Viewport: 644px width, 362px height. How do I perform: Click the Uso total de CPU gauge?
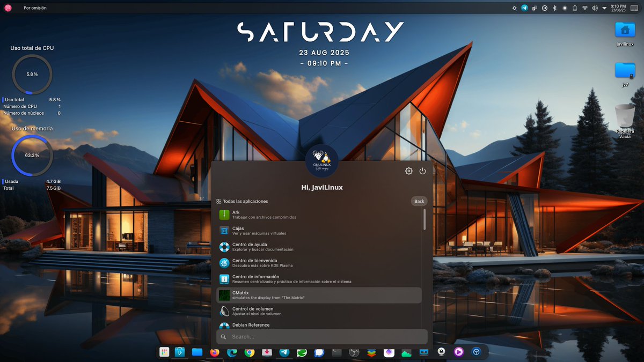coord(32,74)
